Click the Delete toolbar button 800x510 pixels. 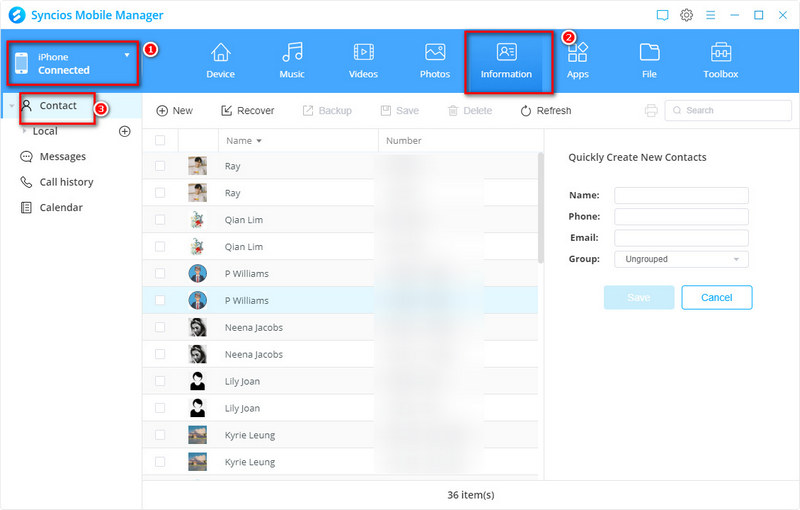coord(470,111)
